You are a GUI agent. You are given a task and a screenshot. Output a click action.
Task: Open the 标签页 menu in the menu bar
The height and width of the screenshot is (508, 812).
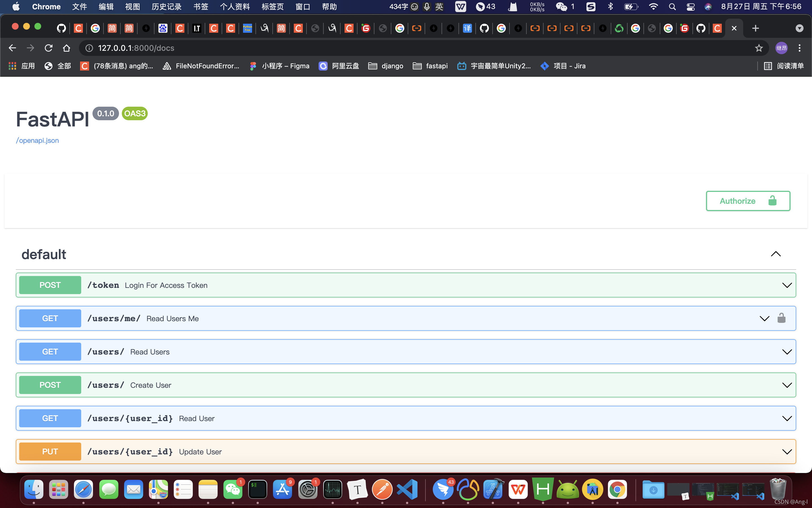pyautogui.click(x=272, y=7)
